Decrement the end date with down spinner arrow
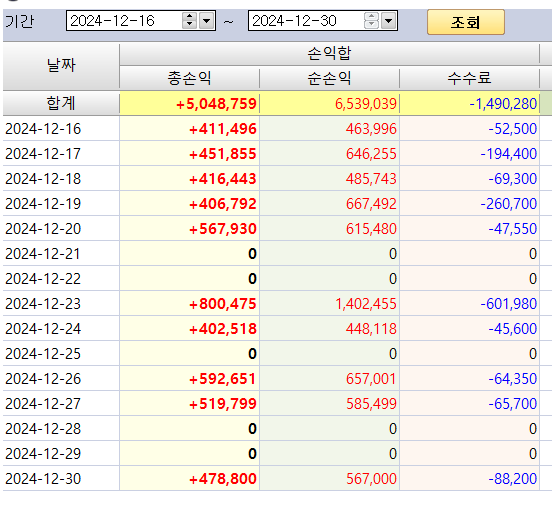Screen dimensions: 552x510 [x=371, y=25]
